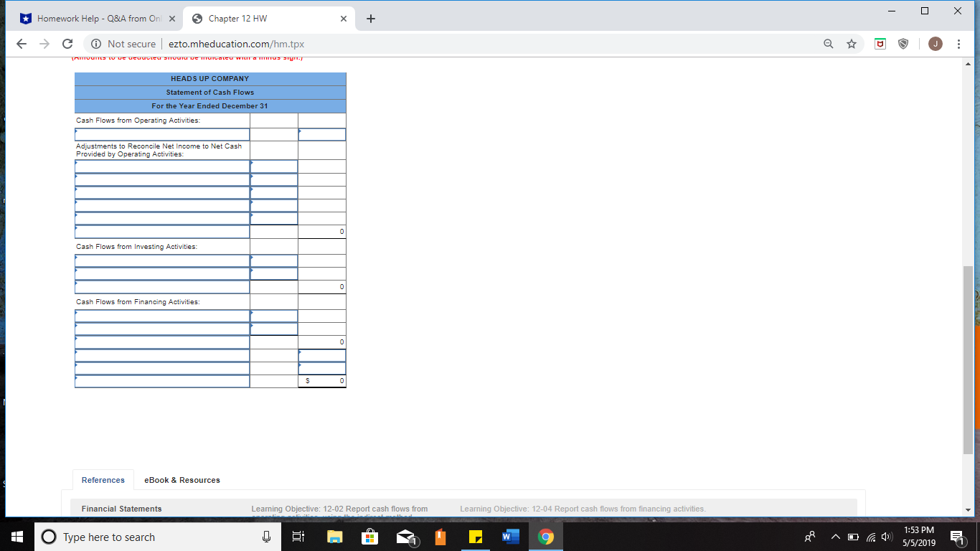The height and width of the screenshot is (551, 980).
Task: Open the Action Center notifications
Action: [x=957, y=537]
